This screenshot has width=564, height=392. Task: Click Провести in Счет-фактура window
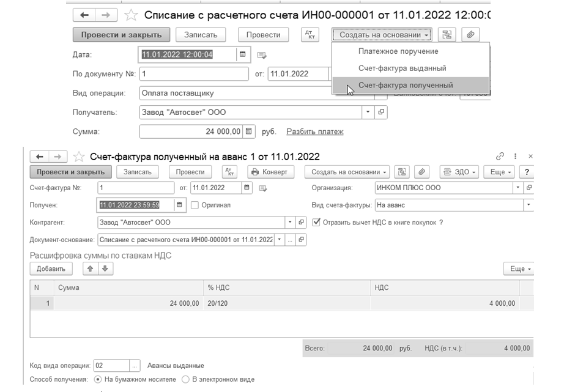pyautogui.click(x=190, y=172)
